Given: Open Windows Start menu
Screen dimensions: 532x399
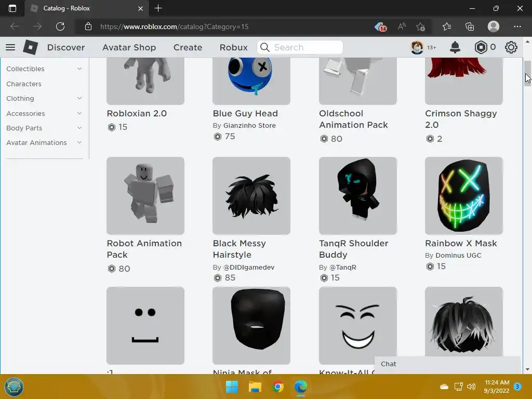Looking at the screenshot, I should click(x=232, y=387).
